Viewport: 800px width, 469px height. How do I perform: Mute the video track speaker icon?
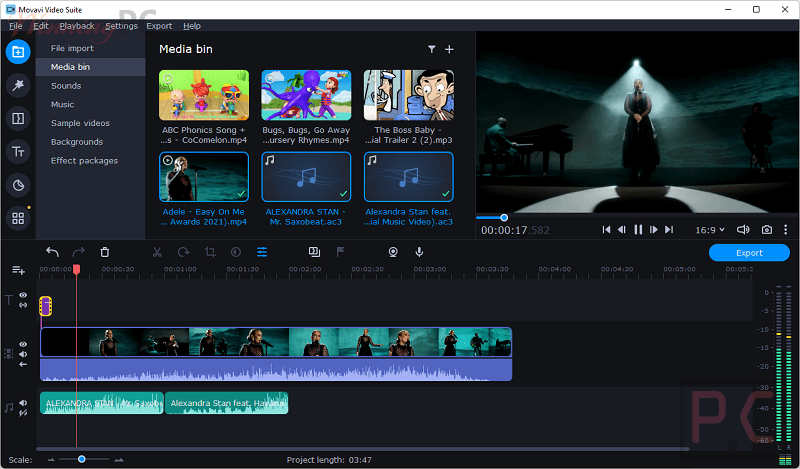point(23,354)
